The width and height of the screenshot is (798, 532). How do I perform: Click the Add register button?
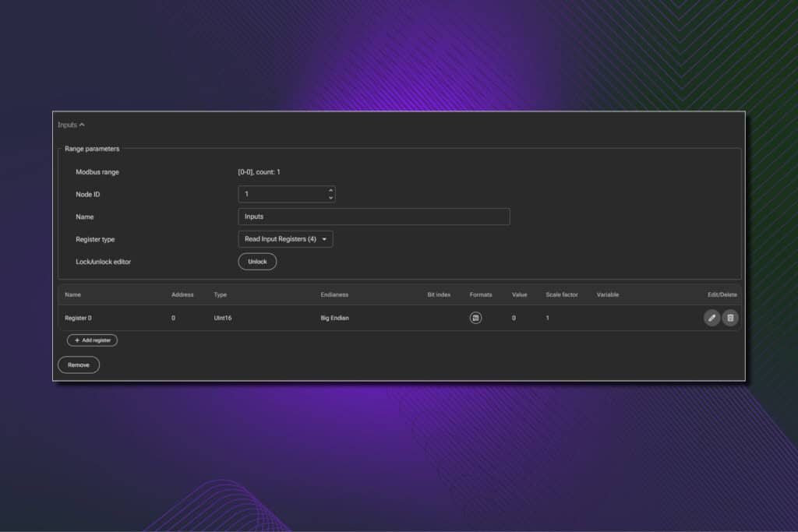[92, 340]
